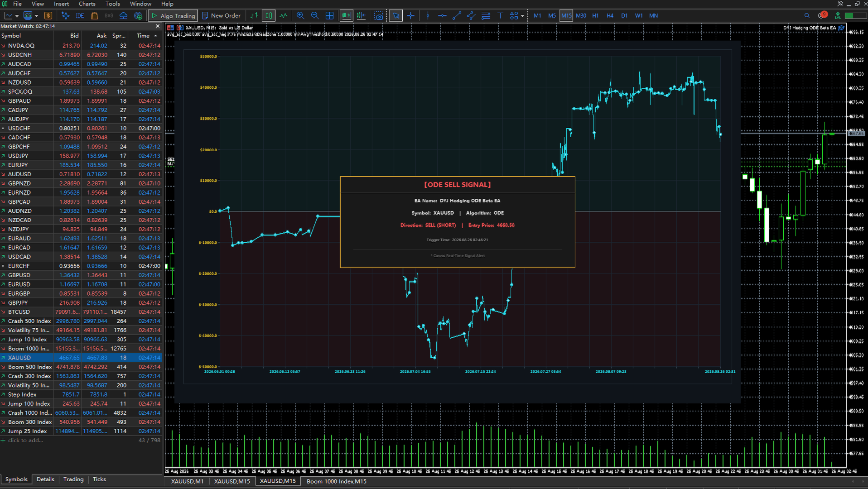Viewport: 868px width, 489px height.
Task: Open the View menu
Action: click(x=38, y=4)
